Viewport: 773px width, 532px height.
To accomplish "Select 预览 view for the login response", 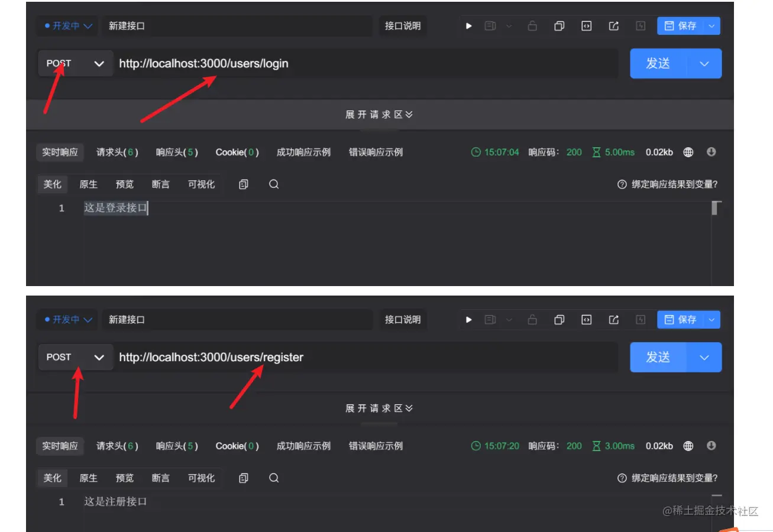I will pos(125,184).
